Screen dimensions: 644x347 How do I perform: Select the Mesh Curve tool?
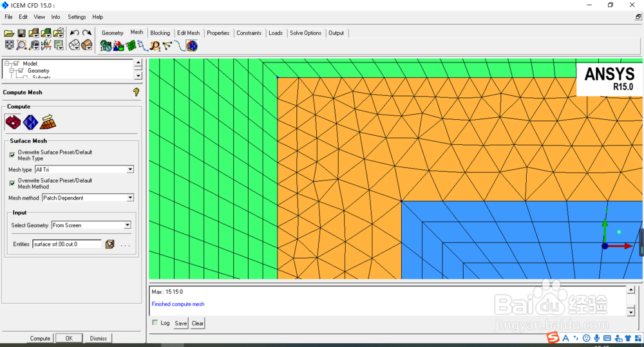click(x=180, y=46)
